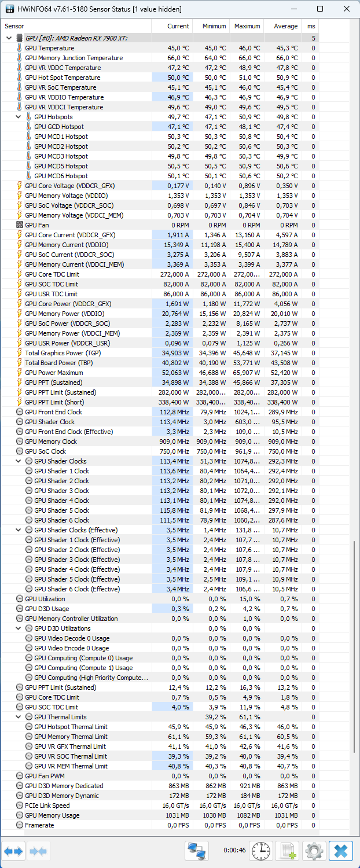Click the clock reset timer icon
This screenshot has width=360, height=868.
pyautogui.click(x=261, y=851)
